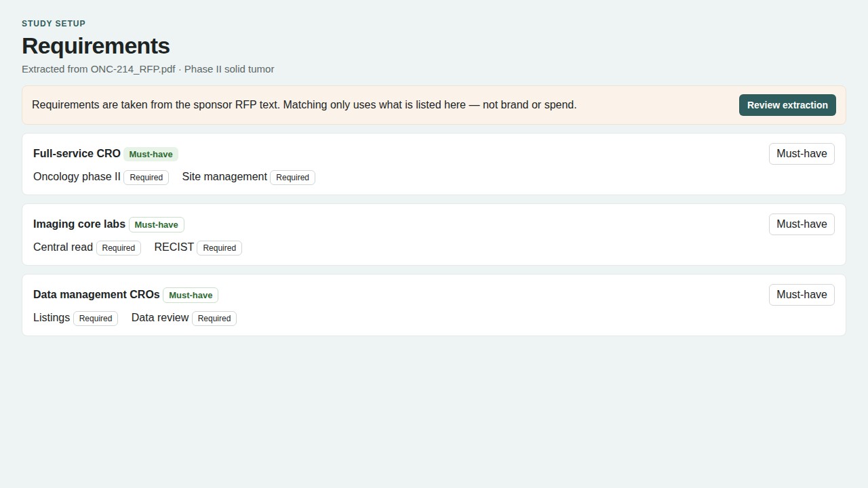This screenshot has height=488, width=868.
Task: Click the Must-have badge beside Data management CROs title
Action: coord(191,296)
